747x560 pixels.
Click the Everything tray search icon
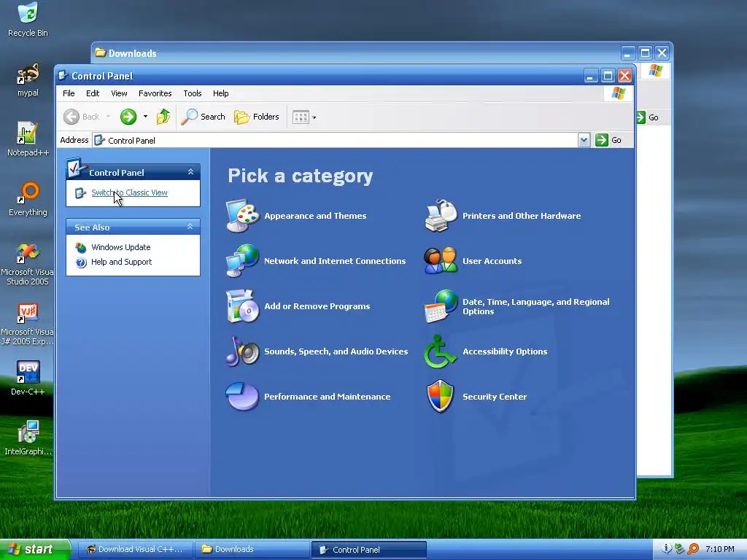coord(693,549)
